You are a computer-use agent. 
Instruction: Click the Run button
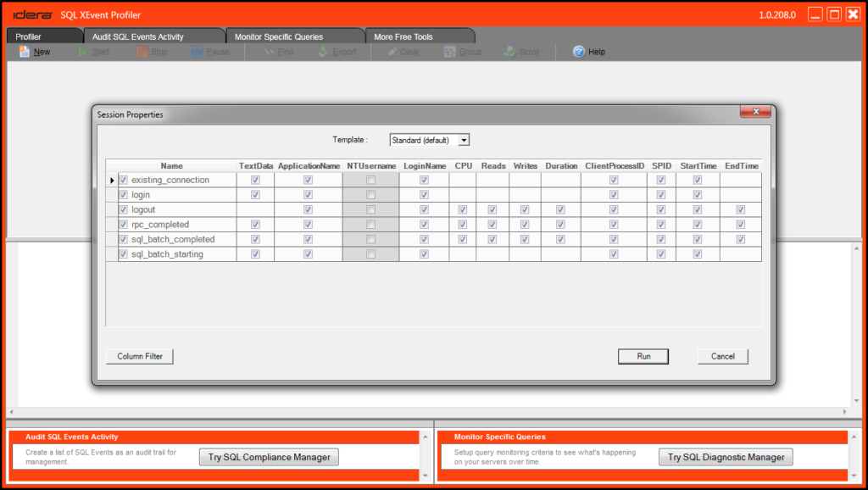pyautogui.click(x=643, y=356)
